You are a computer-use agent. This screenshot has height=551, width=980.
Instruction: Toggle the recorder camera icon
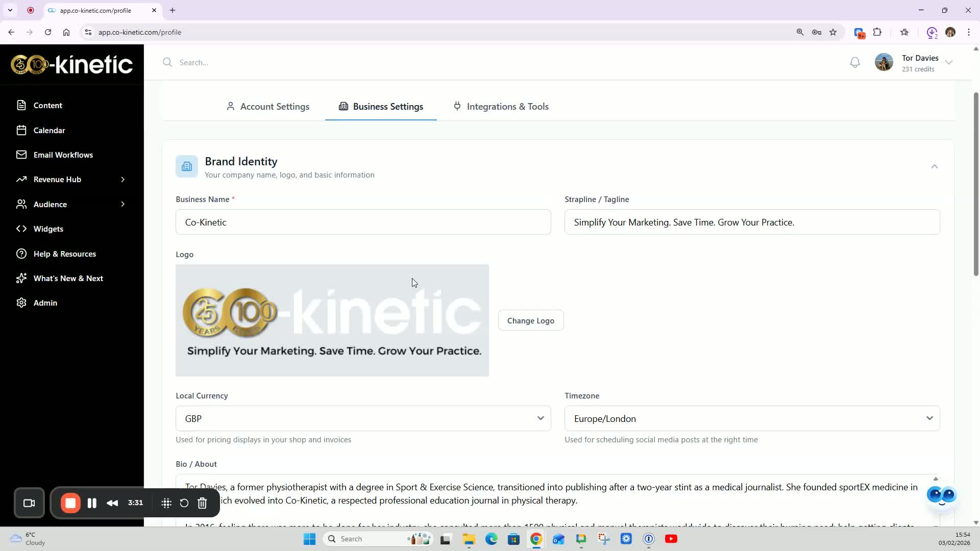pos(29,503)
